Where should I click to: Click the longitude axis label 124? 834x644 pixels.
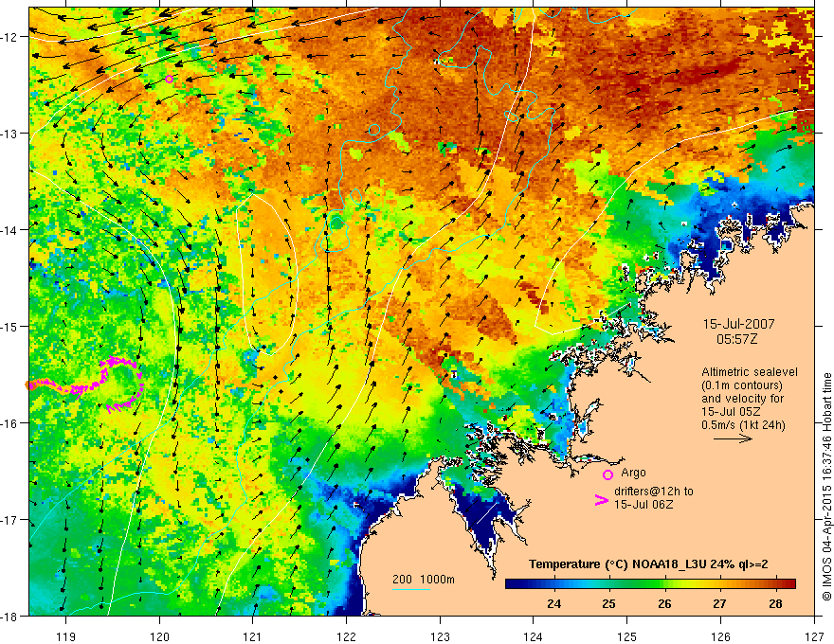click(x=534, y=636)
